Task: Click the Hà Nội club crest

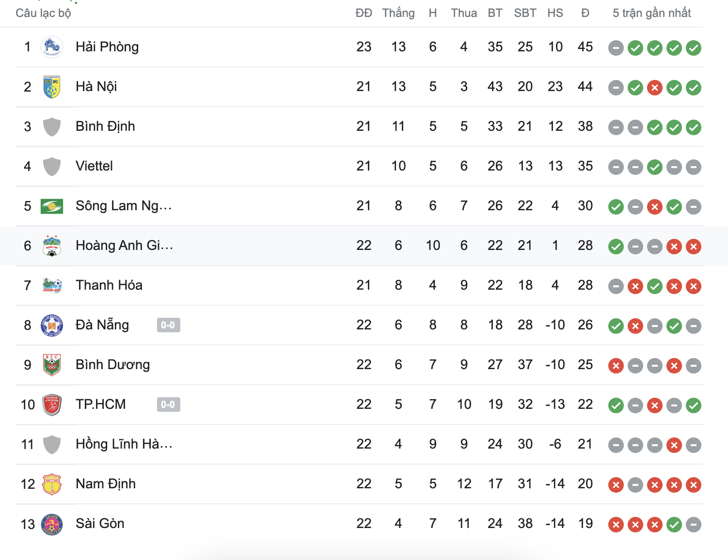Action: pos(52,87)
